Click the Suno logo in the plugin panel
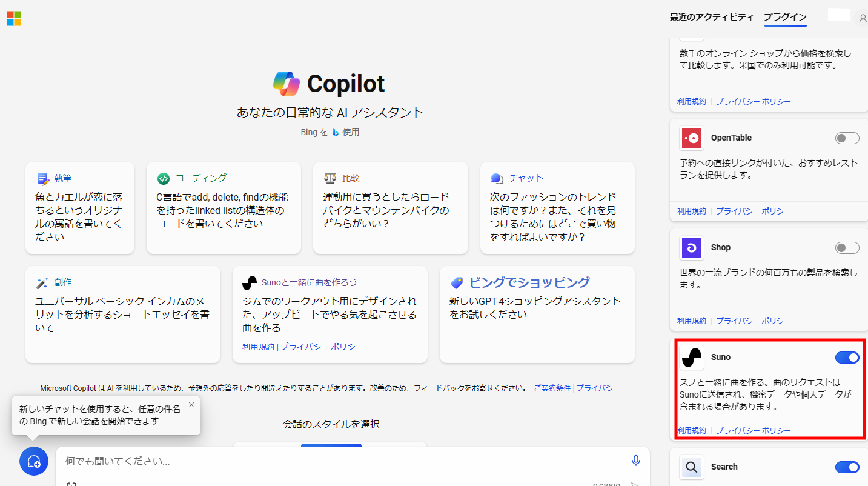The height and width of the screenshot is (486, 868). tap(692, 358)
